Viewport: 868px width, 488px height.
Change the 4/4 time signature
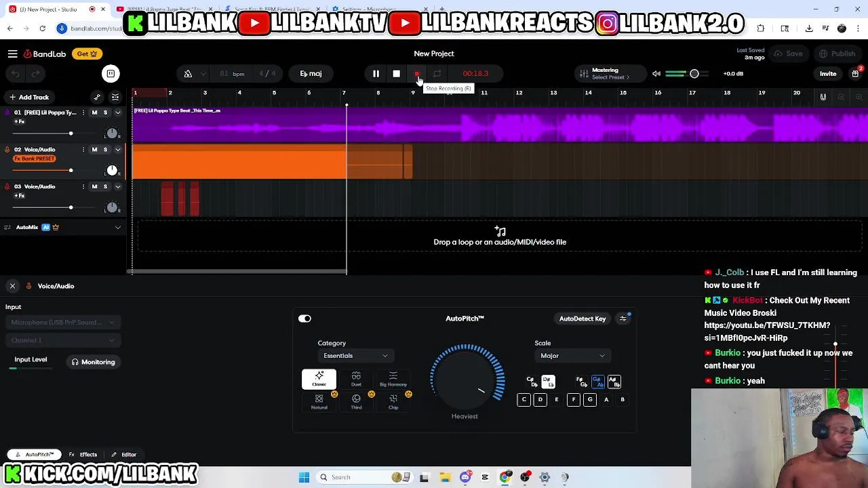tap(267, 73)
